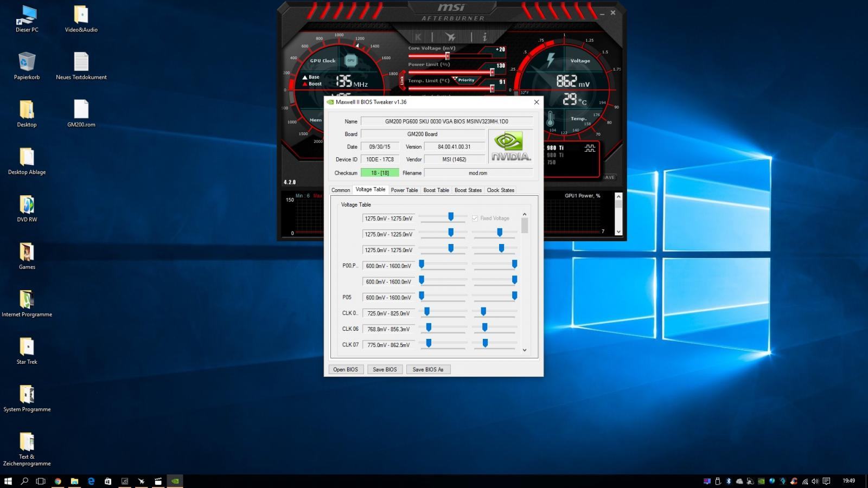
Task: Switch to the Common tab
Action: (x=341, y=190)
